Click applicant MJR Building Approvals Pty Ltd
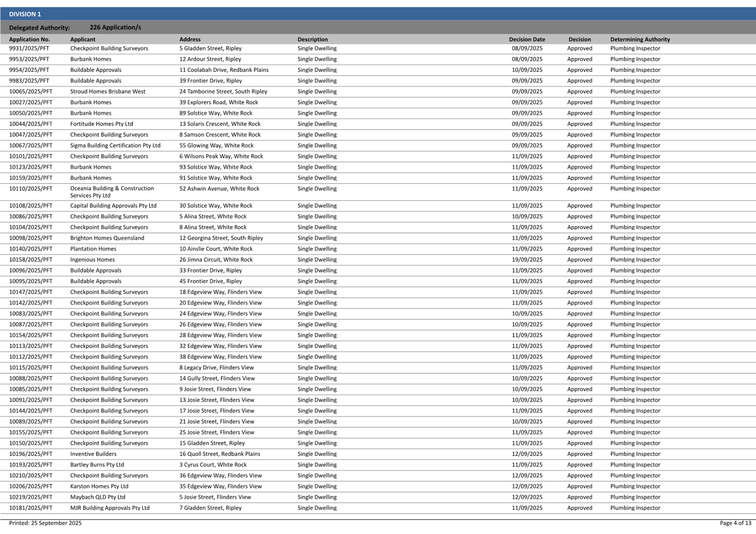Viewport: 756px width, 534px height. (x=110, y=508)
